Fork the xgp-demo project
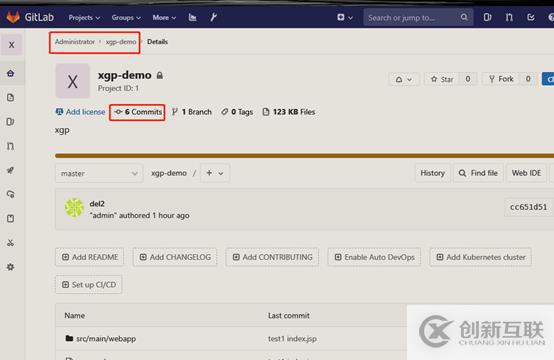554x360 pixels. pyautogui.click(x=501, y=79)
